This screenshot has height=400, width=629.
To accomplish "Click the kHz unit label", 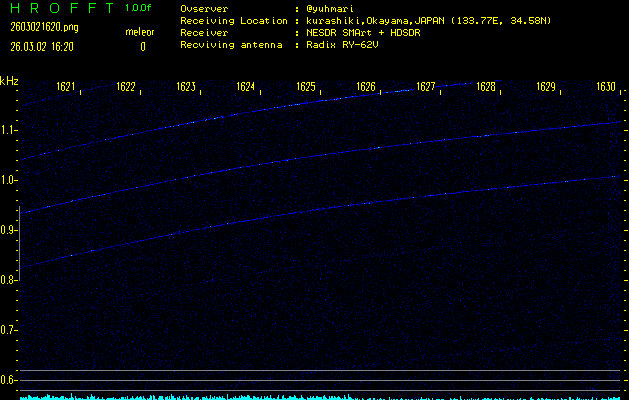I will [x=9, y=81].
